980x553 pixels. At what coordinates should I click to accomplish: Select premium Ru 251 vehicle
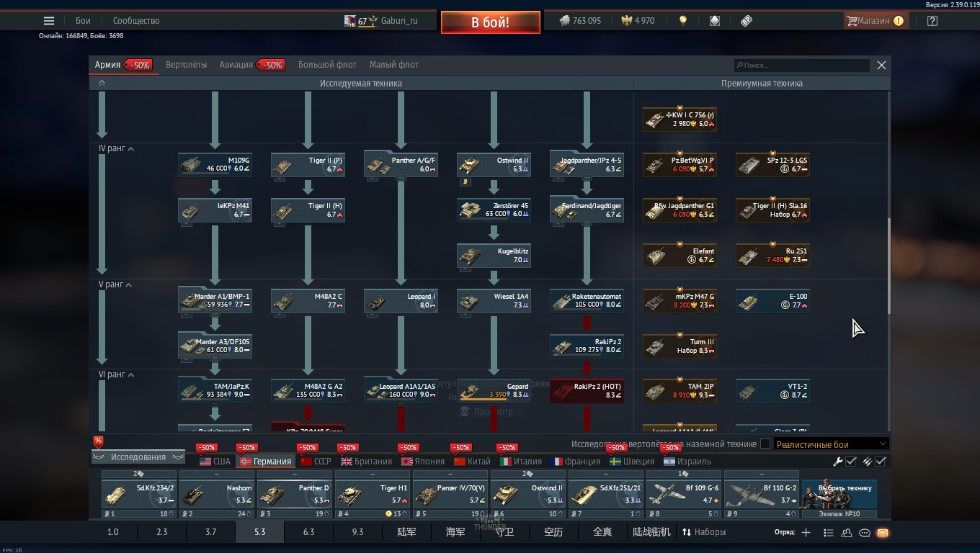(x=772, y=256)
